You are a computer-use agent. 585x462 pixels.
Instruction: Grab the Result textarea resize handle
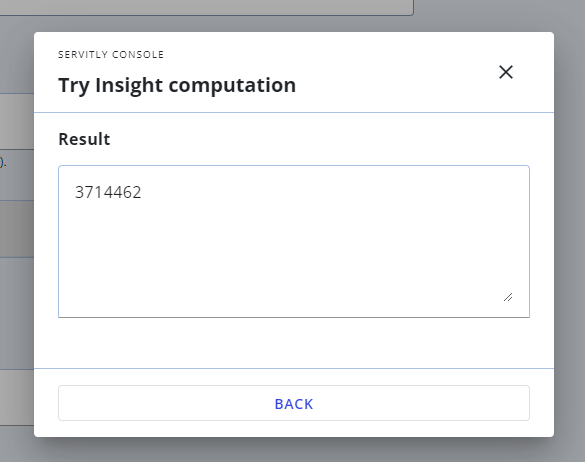(x=508, y=297)
